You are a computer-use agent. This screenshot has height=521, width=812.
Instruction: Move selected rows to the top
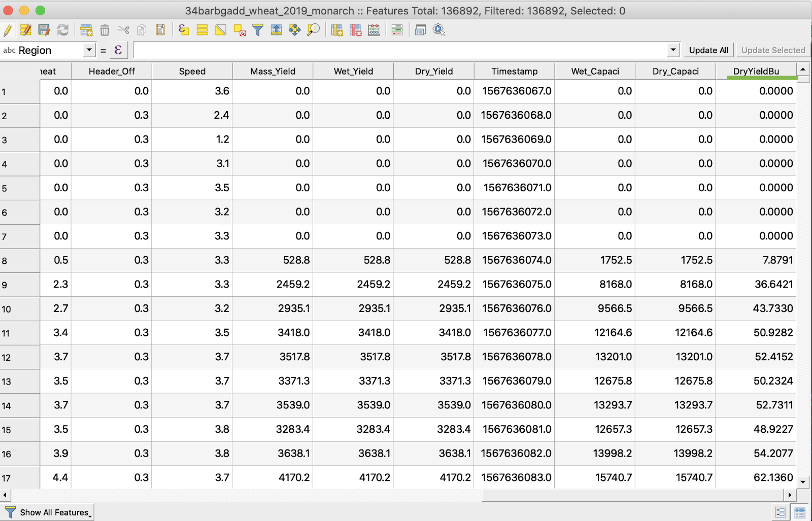click(x=276, y=30)
